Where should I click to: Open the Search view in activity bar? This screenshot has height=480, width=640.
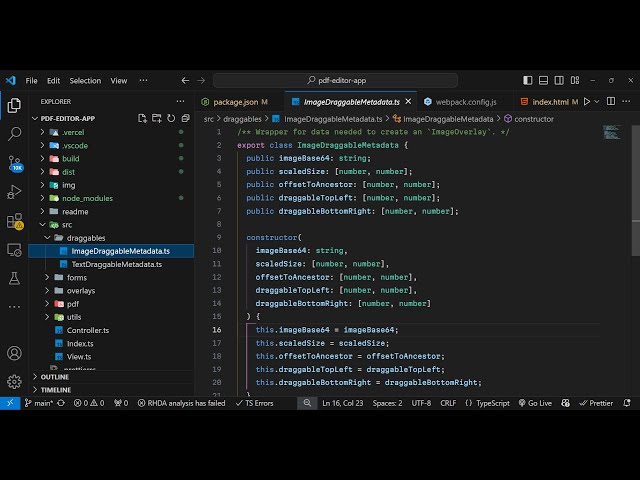tap(14, 133)
